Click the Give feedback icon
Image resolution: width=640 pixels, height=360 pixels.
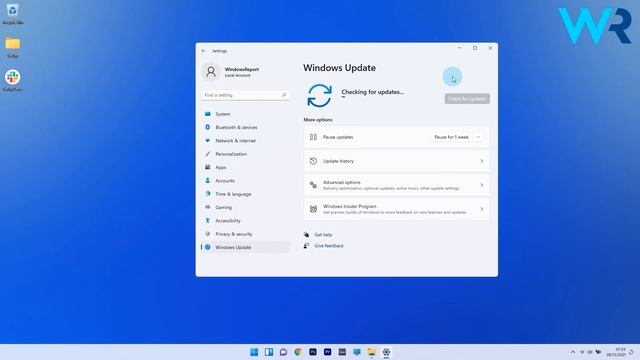307,246
